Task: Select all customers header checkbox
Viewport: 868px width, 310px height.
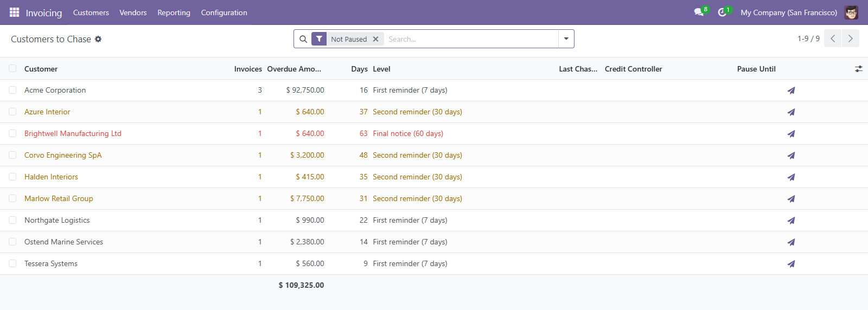Action: [12, 68]
